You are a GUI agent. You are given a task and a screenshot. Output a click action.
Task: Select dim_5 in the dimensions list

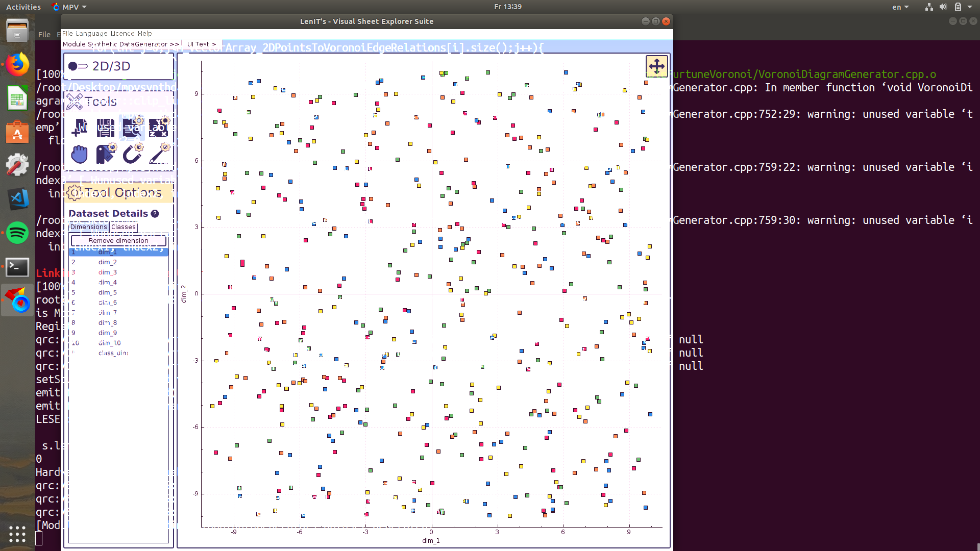pos(108,292)
